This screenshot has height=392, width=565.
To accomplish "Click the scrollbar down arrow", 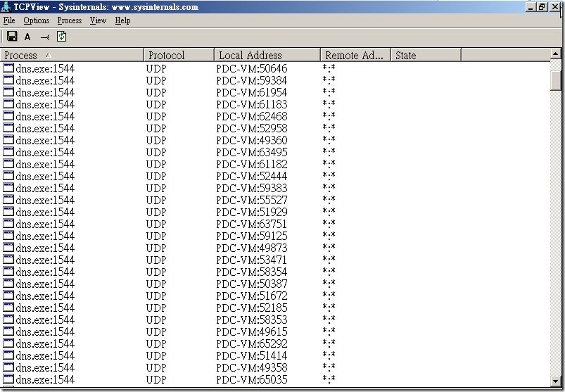I will (x=555, y=381).
